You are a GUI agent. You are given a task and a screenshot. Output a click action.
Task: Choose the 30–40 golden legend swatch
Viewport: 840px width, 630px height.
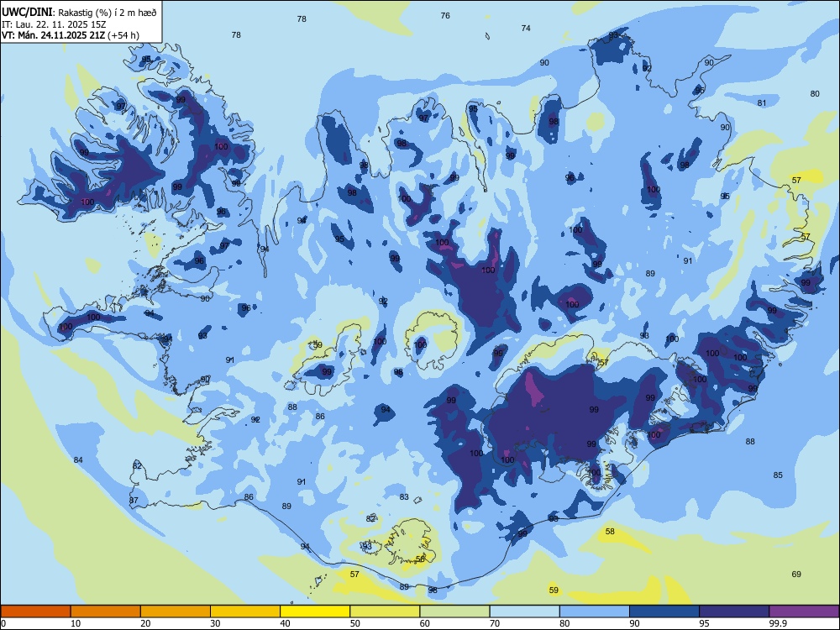(245, 612)
